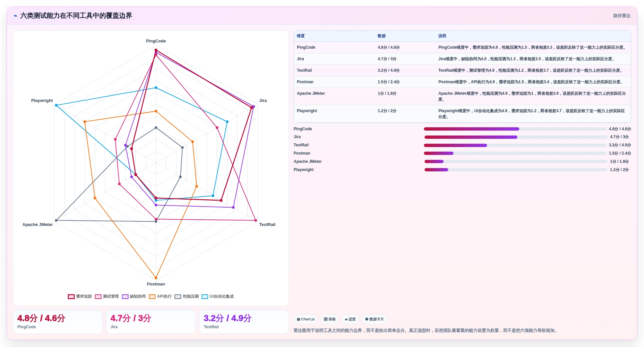Click the Apache JMeter progress bar
The image size is (644, 347).
pos(516,161)
